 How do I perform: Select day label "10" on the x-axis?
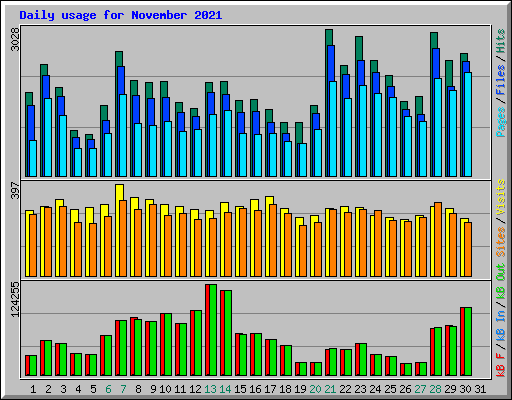(x=165, y=389)
